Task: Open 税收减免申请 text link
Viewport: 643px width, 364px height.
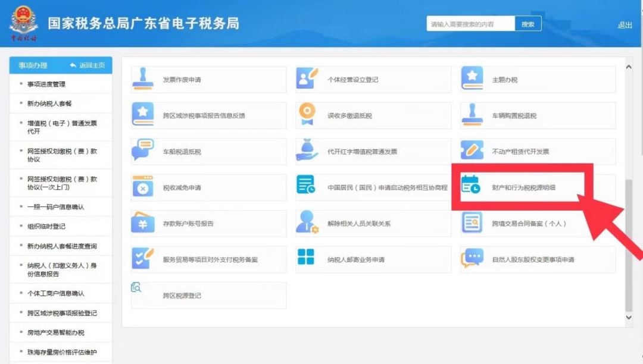Action: 182,187
